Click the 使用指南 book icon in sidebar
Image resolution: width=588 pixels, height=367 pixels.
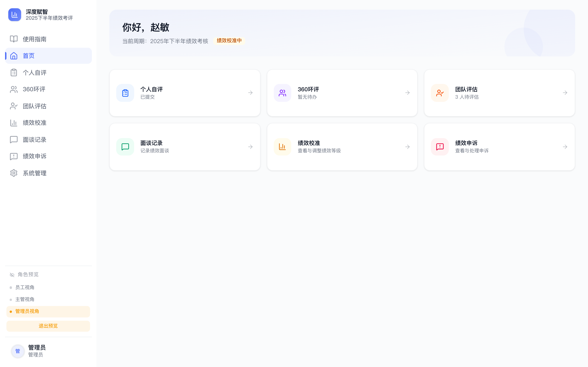point(13,39)
